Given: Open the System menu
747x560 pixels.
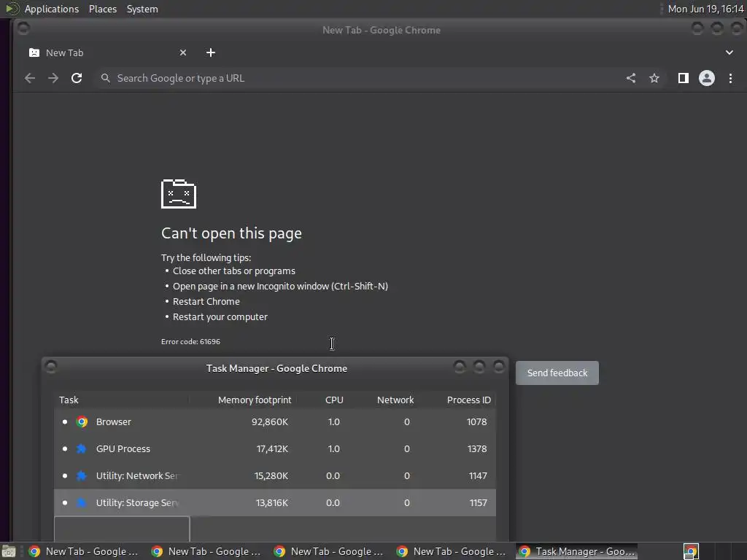Looking at the screenshot, I should click(x=142, y=9).
